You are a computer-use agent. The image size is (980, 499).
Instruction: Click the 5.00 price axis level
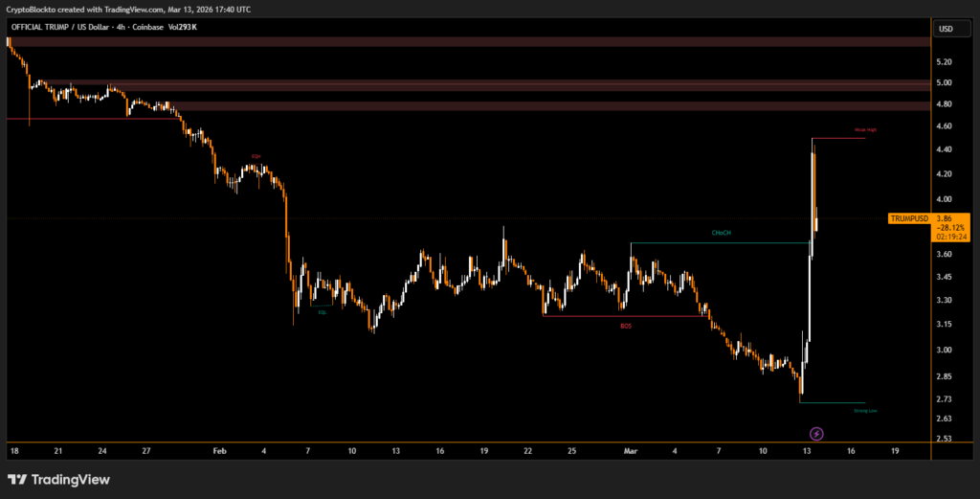tap(946, 83)
